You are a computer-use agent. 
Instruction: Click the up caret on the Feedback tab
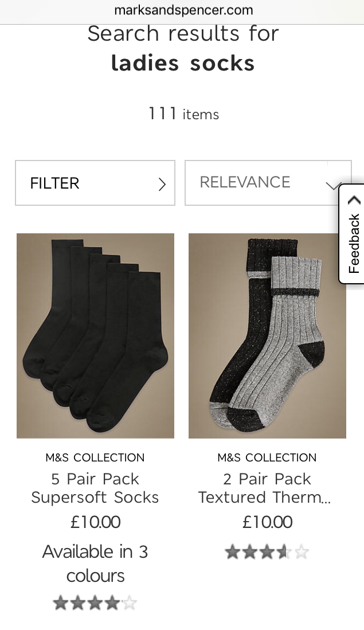pyautogui.click(x=354, y=200)
